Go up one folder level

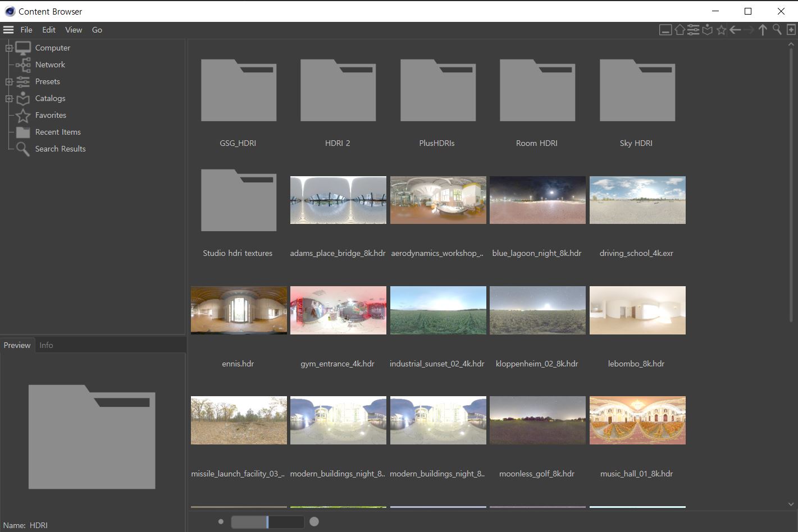pyautogui.click(x=763, y=30)
